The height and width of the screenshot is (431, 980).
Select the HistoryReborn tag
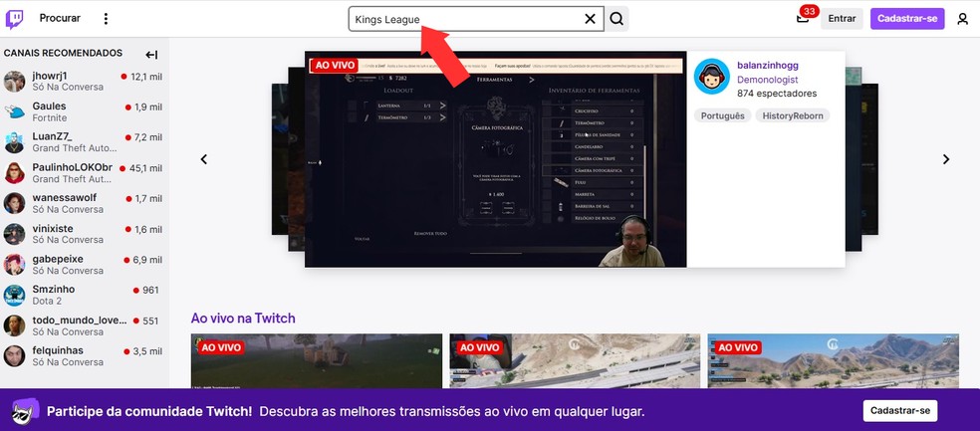coord(793,116)
